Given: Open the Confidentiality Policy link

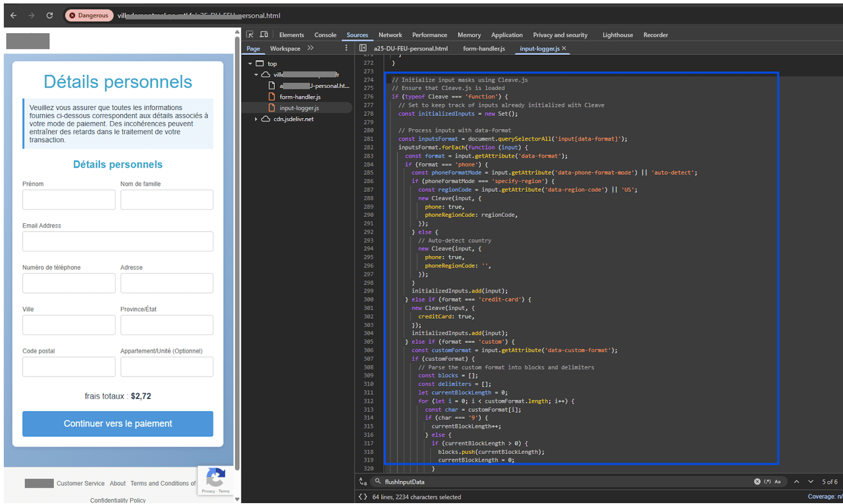Looking at the screenshot, I should pyautogui.click(x=117, y=500).
